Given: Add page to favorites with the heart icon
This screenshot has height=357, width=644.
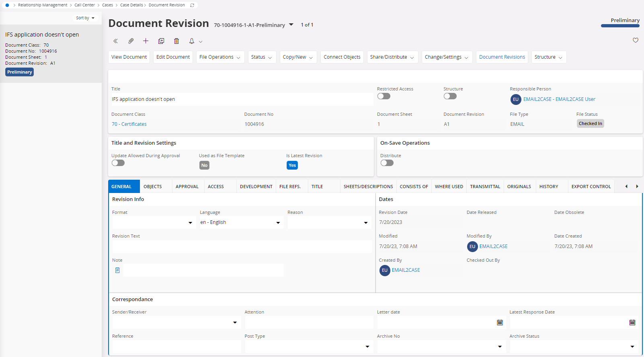Looking at the screenshot, I should pos(636,40).
